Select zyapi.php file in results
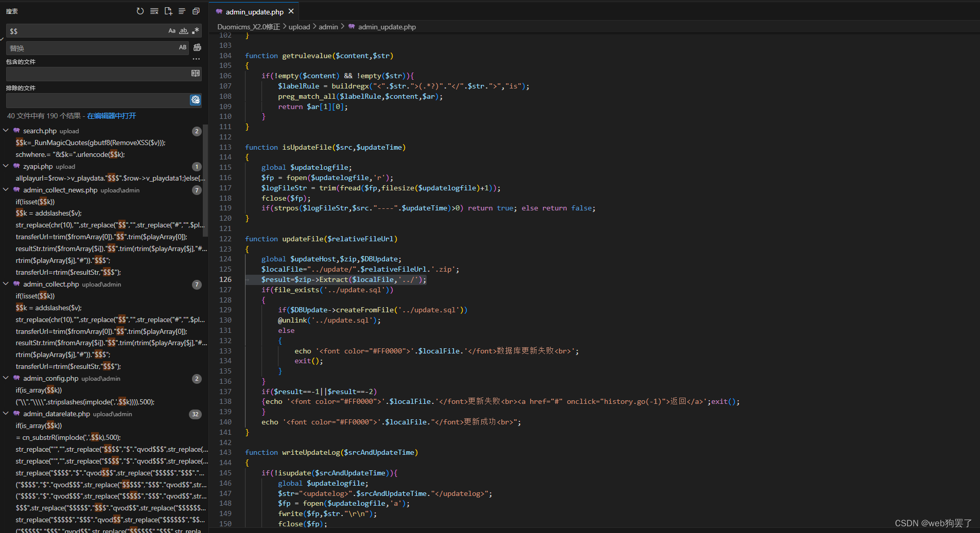Viewport: 980px width, 533px height. tap(38, 166)
